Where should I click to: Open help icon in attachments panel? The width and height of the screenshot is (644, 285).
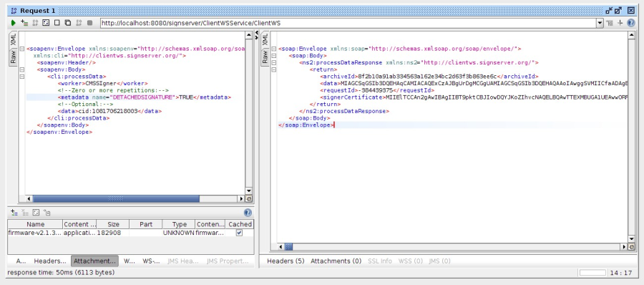point(248,213)
